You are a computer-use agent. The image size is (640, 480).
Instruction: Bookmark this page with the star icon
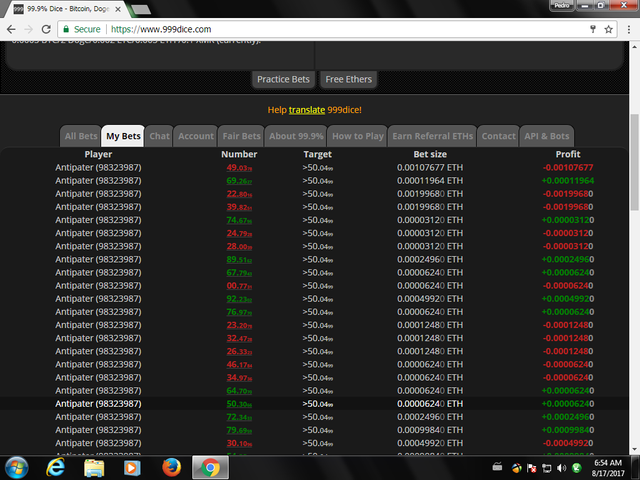(609, 29)
